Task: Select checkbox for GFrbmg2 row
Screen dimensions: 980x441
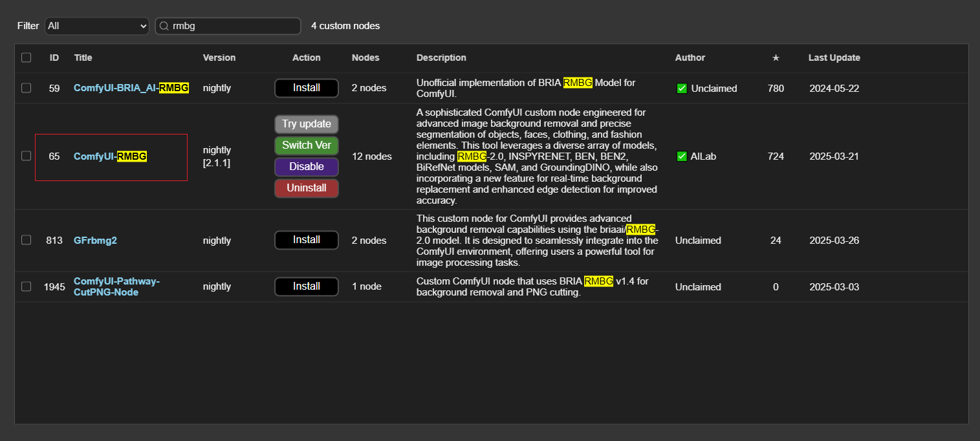Action: click(x=26, y=240)
